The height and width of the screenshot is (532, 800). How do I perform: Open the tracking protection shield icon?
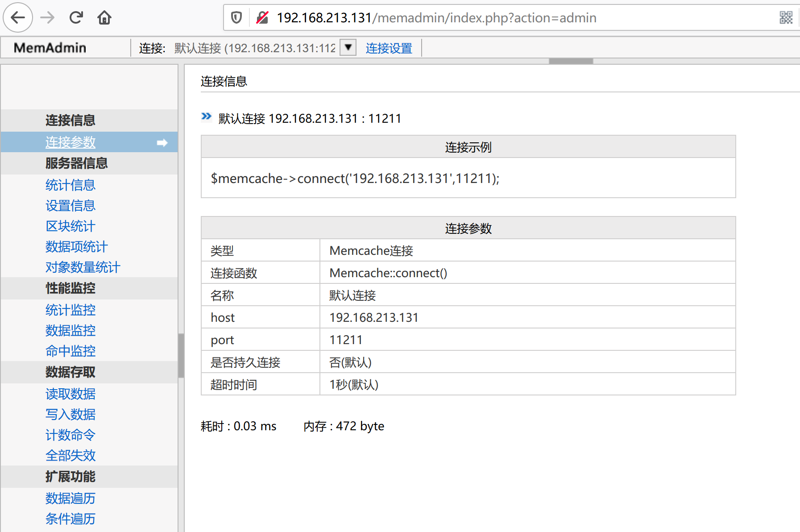click(236, 18)
